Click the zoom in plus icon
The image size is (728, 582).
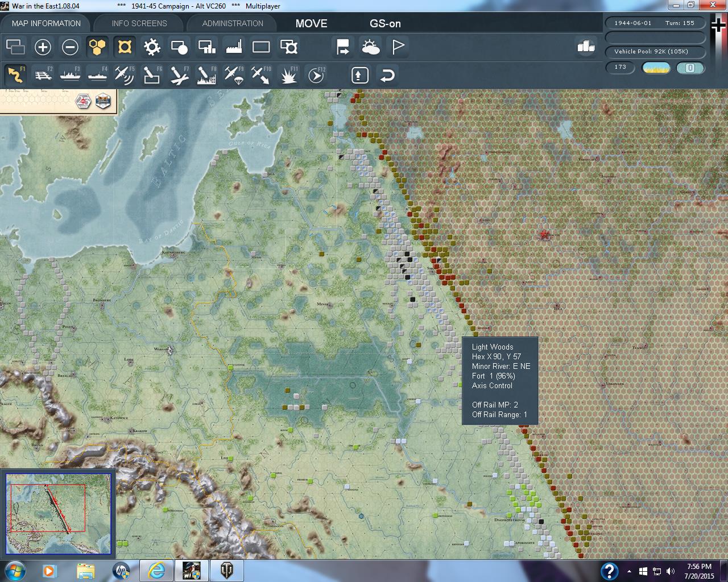(x=43, y=47)
